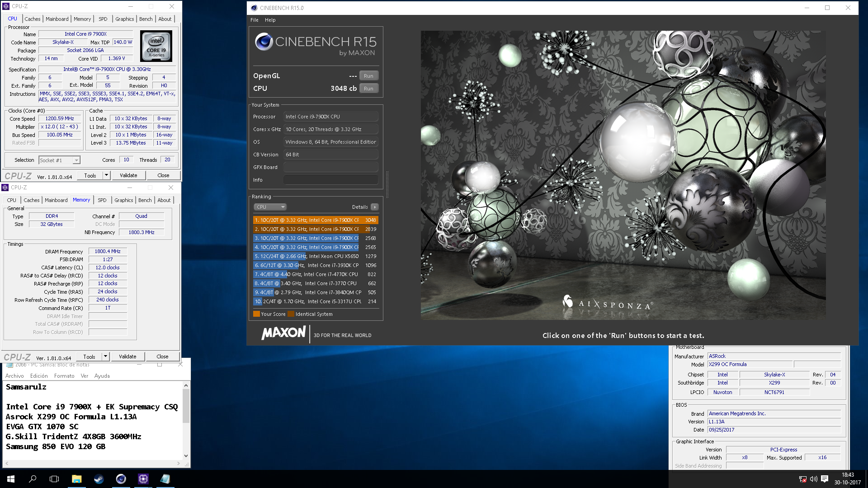868x488 pixels.
Task: Open Graphics tab in top CPU-Z
Action: tap(124, 19)
